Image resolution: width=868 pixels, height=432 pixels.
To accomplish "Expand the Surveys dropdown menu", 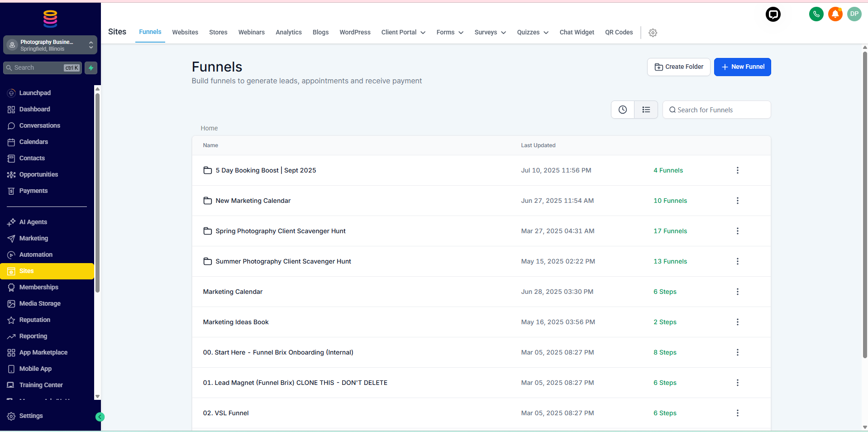I will pos(490,32).
